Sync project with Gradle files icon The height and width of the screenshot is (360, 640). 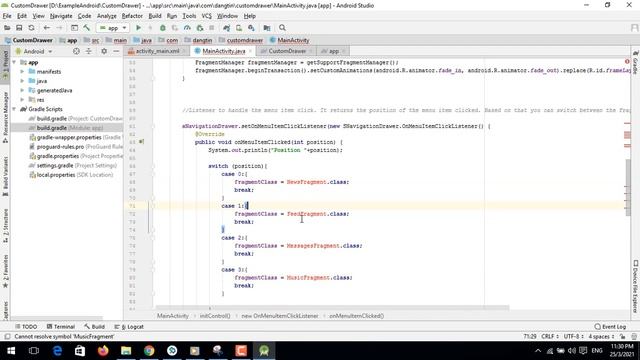coord(227,28)
